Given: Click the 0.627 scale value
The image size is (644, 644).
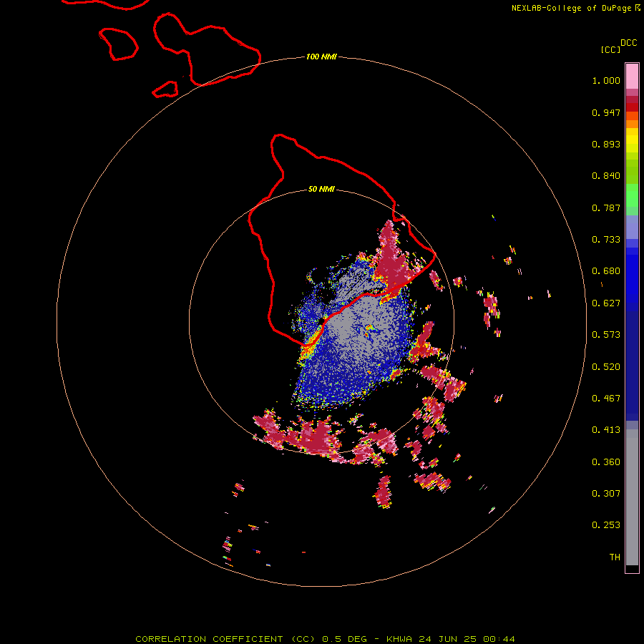Looking at the screenshot, I should (606, 303).
